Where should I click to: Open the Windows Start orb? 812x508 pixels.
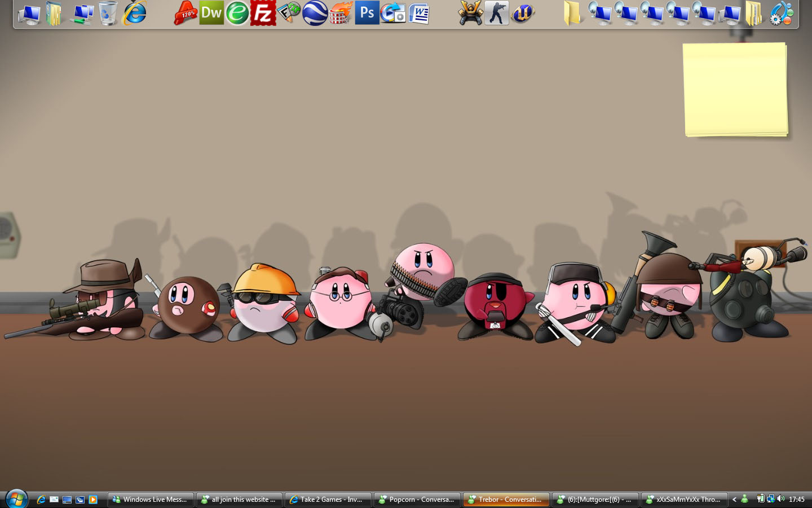pos(16,499)
